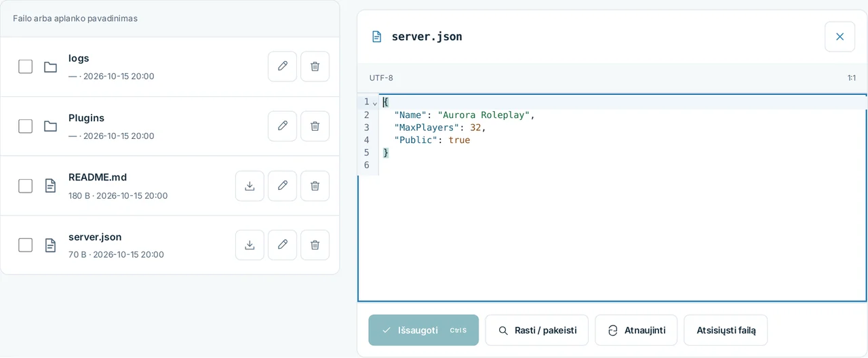
Task: Open the README.md file name
Action: click(98, 177)
